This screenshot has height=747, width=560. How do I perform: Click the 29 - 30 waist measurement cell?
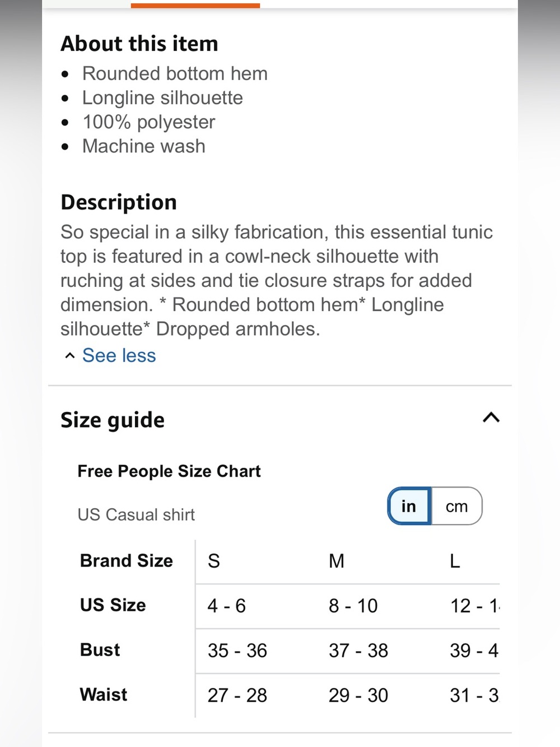(x=358, y=695)
